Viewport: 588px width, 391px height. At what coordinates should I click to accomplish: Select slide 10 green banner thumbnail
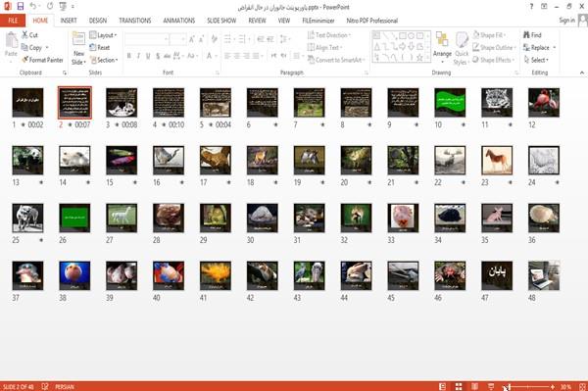[450, 102]
